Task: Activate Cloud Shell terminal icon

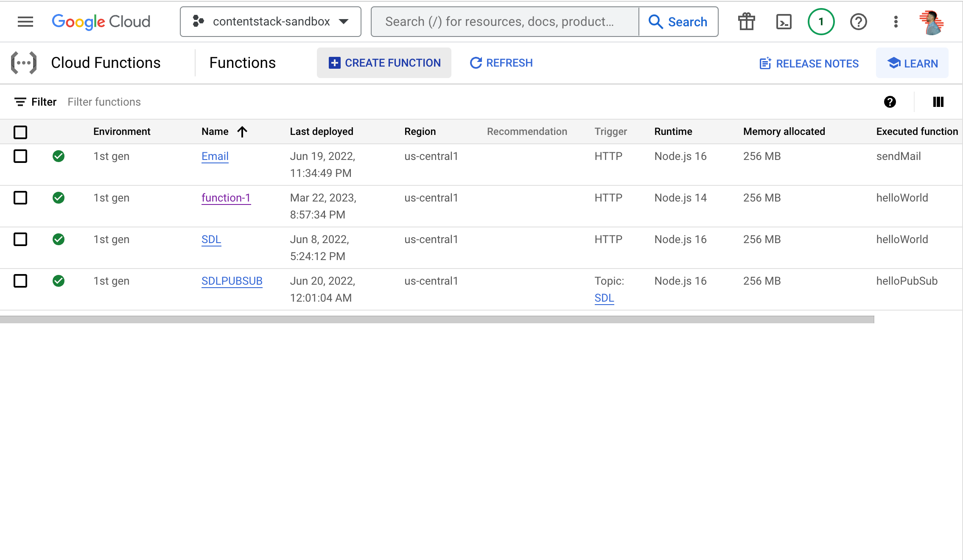Action: coord(784,22)
